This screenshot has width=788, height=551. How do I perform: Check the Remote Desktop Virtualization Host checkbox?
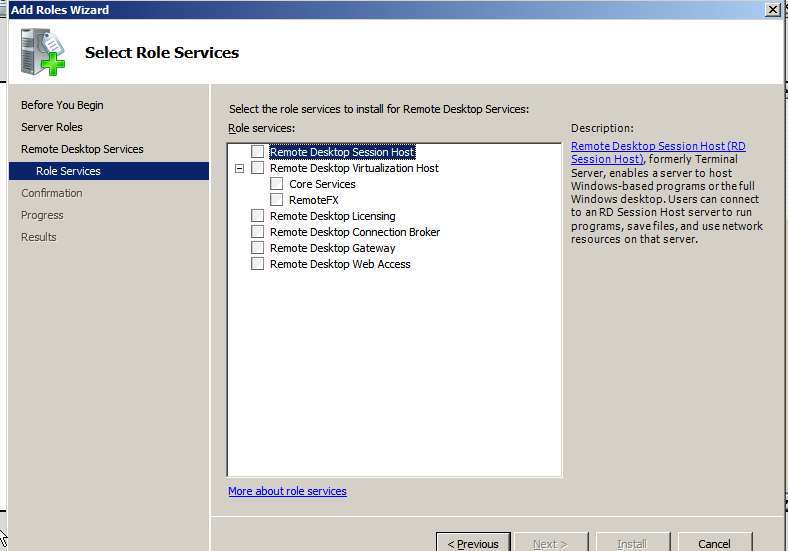click(x=257, y=167)
